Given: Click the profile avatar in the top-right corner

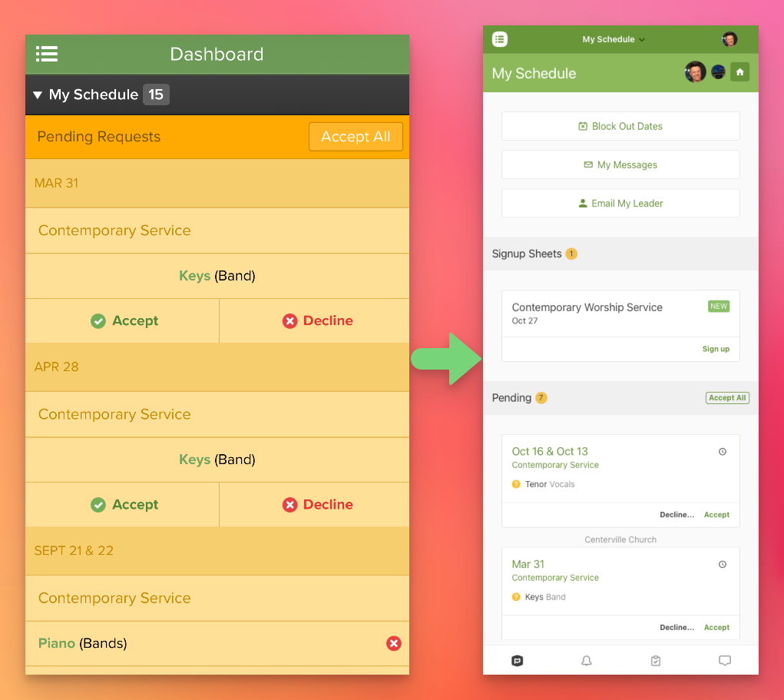Looking at the screenshot, I should coord(729,39).
